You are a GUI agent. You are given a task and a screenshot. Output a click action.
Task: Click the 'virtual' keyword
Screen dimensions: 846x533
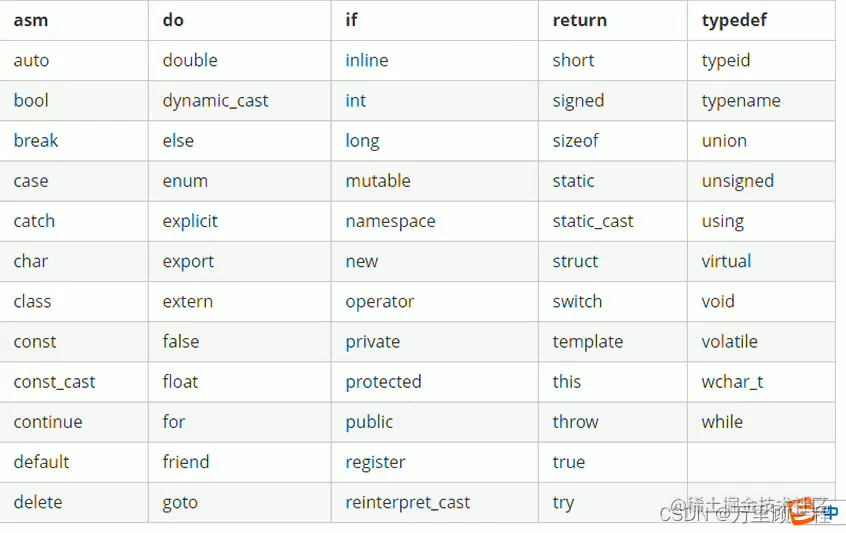pos(726,261)
